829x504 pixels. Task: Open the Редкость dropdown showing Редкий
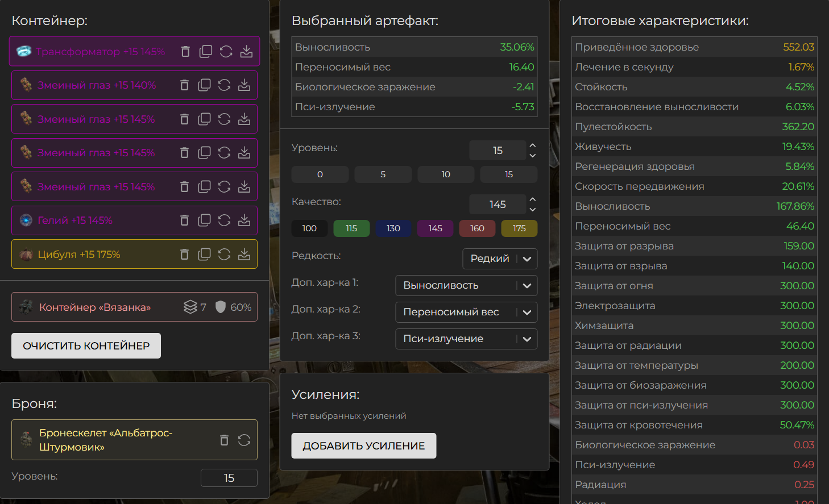pyautogui.click(x=500, y=259)
